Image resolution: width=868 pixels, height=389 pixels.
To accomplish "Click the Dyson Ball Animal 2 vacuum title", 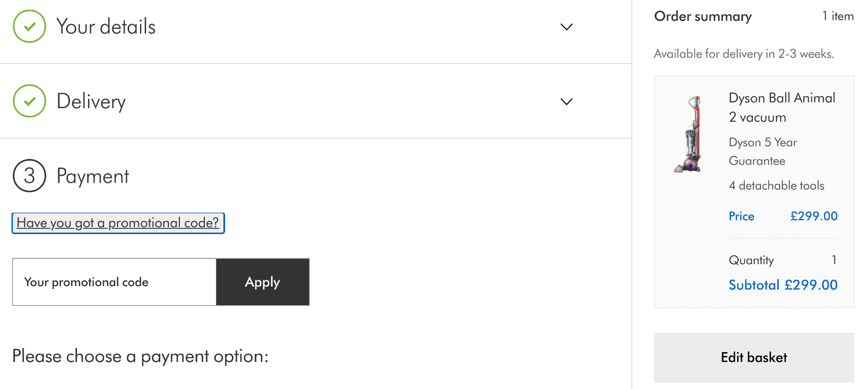I will tap(782, 108).
